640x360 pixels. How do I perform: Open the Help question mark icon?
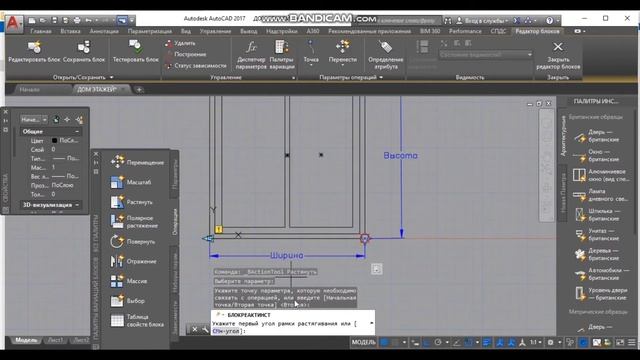pyautogui.click(x=549, y=20)
